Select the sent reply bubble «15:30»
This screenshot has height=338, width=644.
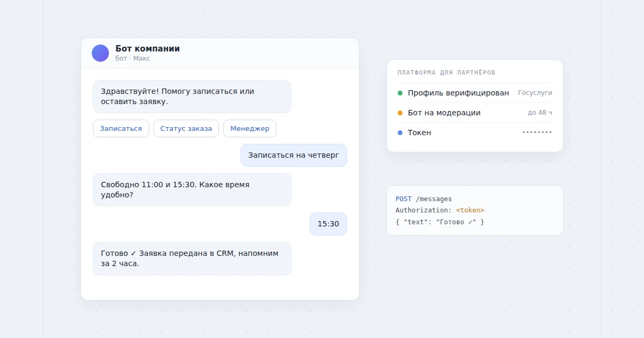pos(328,224)
